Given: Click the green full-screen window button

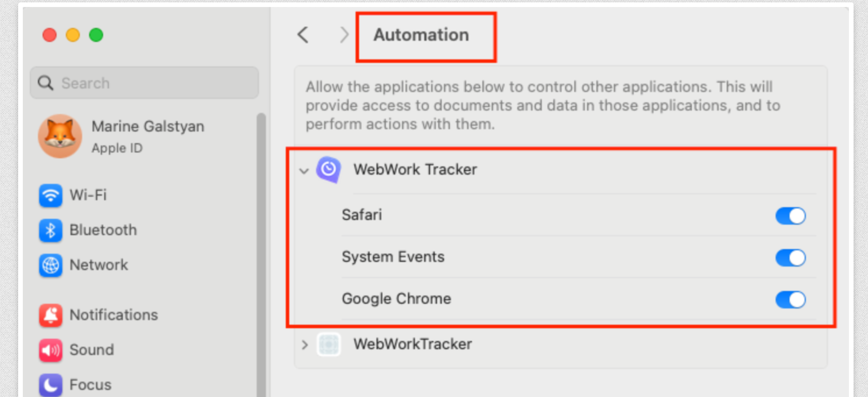Looking at the screenshot, I should (96, 35).
